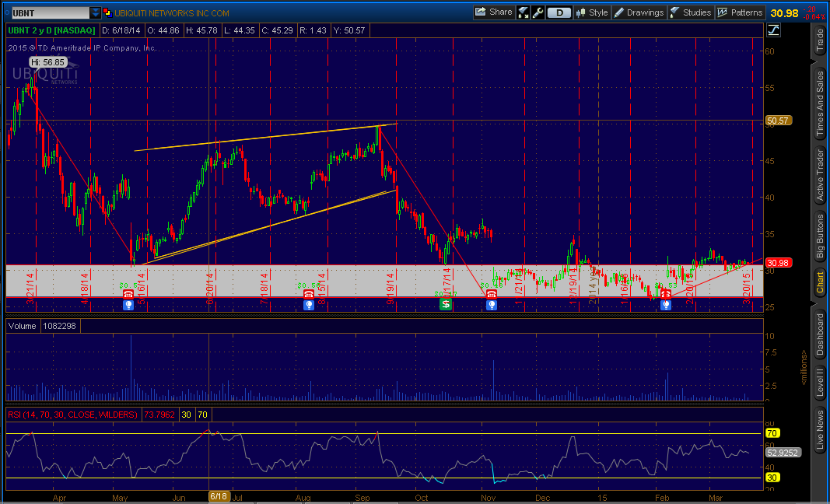Click the RSI 30 level marker

772,478
